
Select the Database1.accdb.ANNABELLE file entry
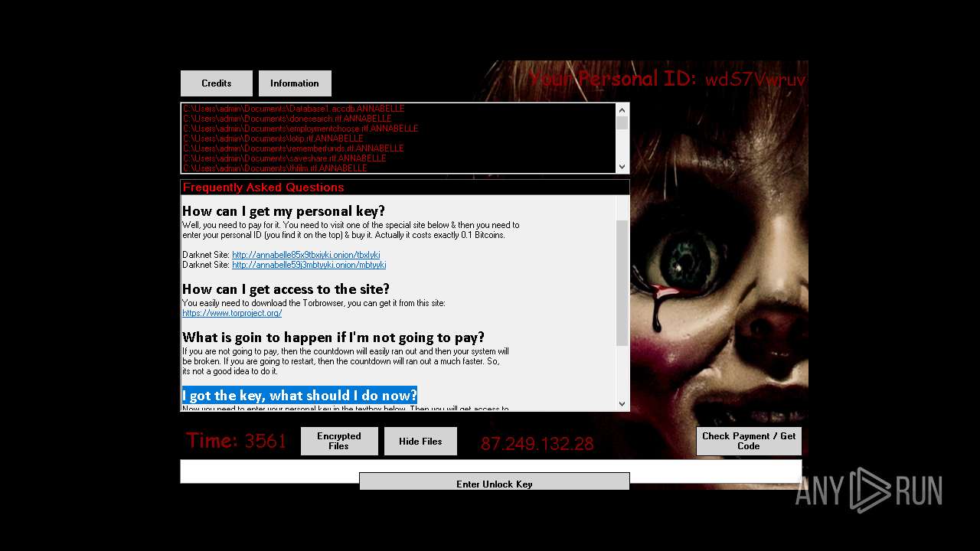point(294,109)
